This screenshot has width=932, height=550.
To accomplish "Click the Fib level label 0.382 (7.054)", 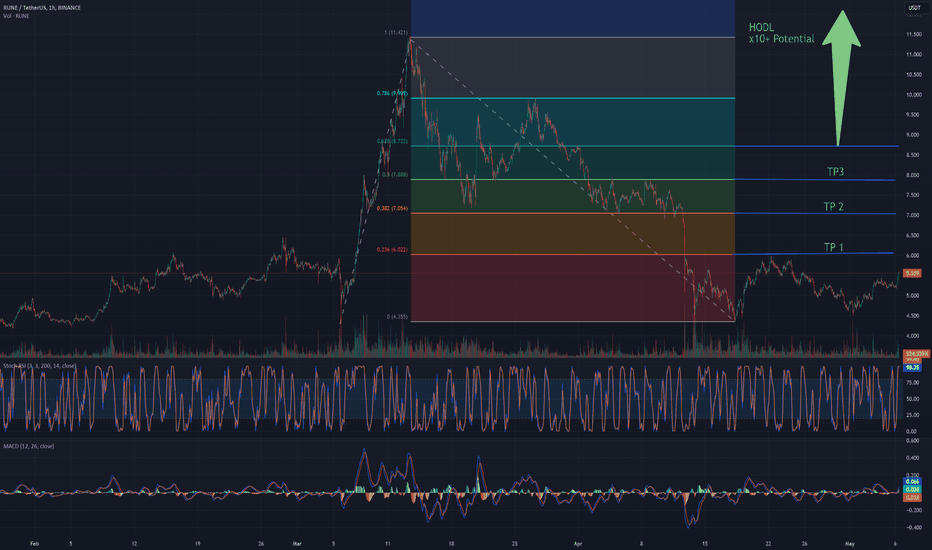I will pos(392,209).
